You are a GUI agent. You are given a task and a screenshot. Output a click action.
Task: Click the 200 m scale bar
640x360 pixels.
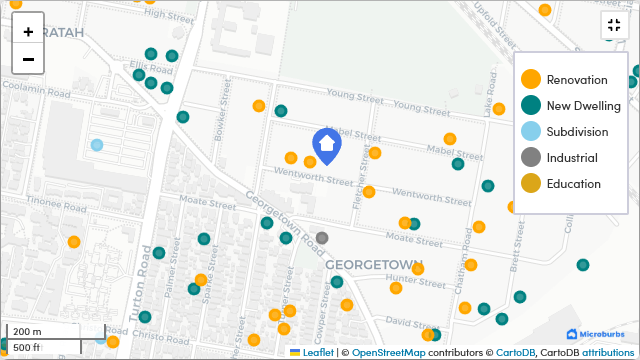coord(56,331)
